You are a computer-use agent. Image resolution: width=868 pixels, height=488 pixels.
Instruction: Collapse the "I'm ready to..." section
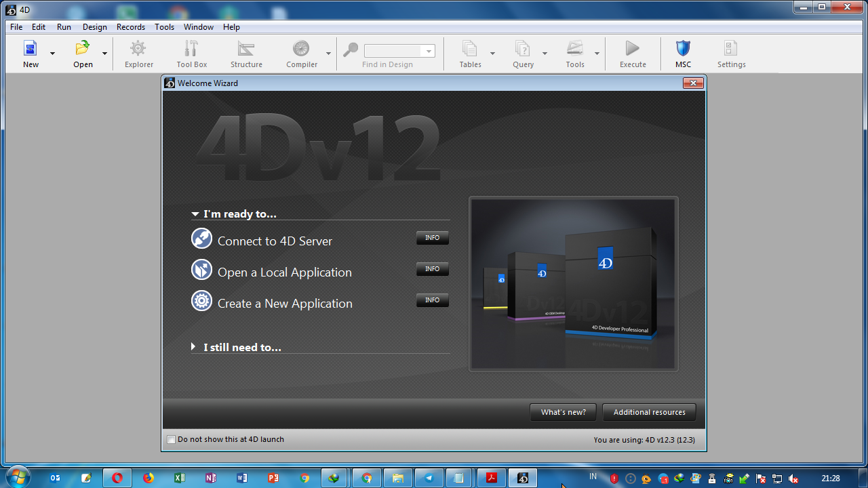[195, 214]
